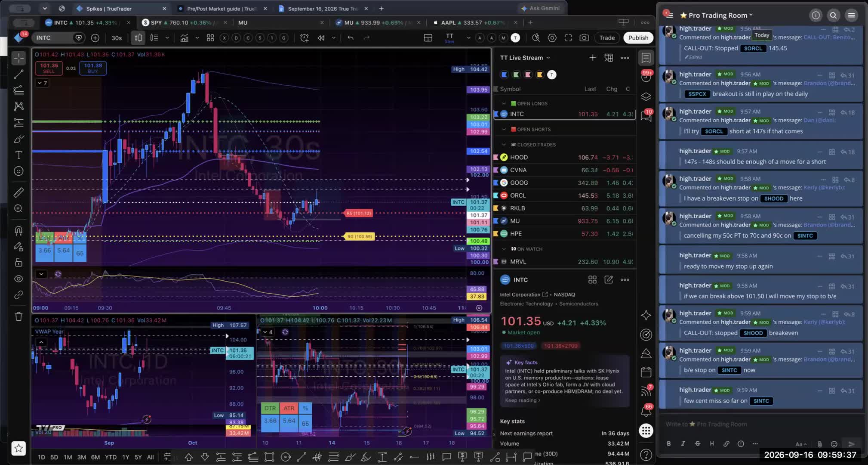868x465 pixels.
Task: Open Keep reading link in Key facts
Action: (523, 400)
